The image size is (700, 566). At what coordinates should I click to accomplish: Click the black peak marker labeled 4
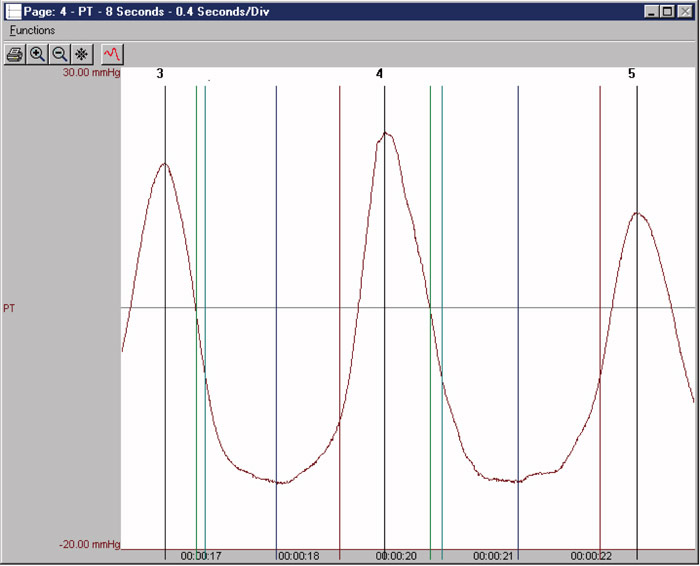[384, 321]
